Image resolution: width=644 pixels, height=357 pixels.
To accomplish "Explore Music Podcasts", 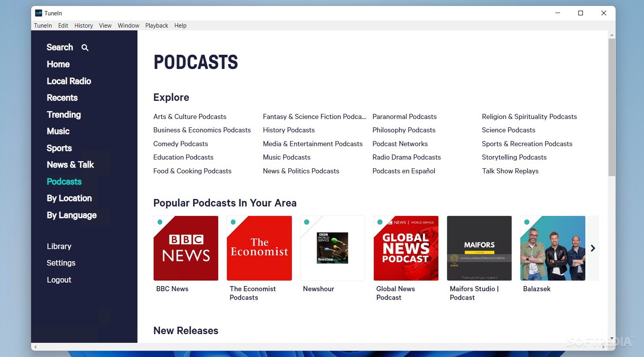I will [x=287, y=157].
